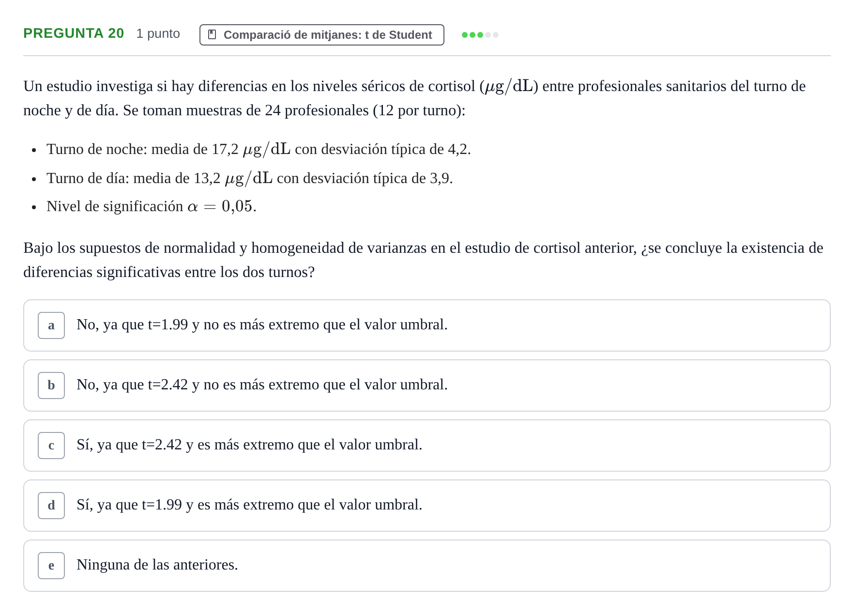Select answer option c letter box
This screenshot has width=854, height=616.
51,446
